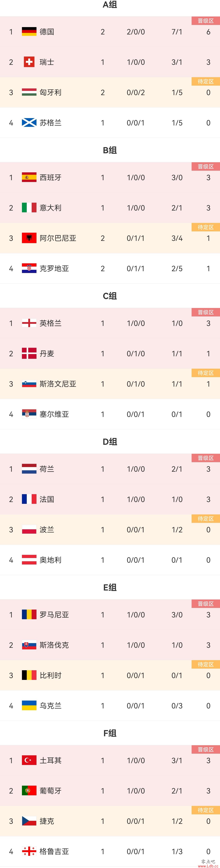Click the Albania flag icon
Viewport: 220px width, 868px height.
[x=29, y=238]
